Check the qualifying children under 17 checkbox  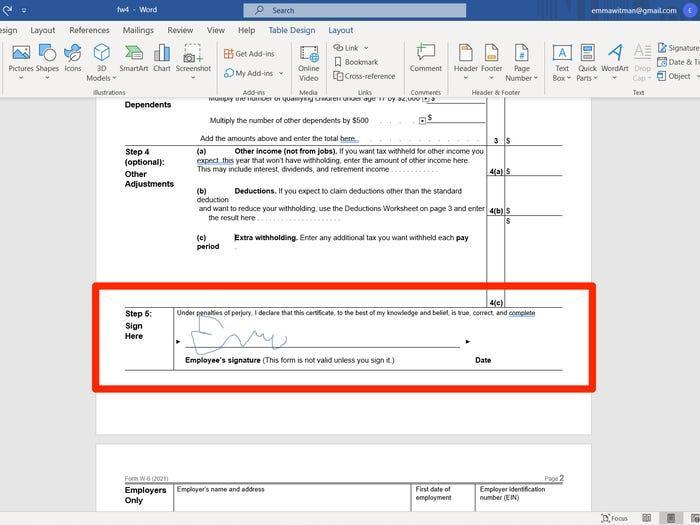[x=425, y=99]
